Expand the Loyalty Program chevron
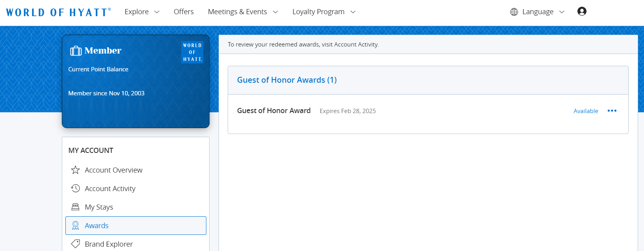644x251 pixels. coord(353,12)
